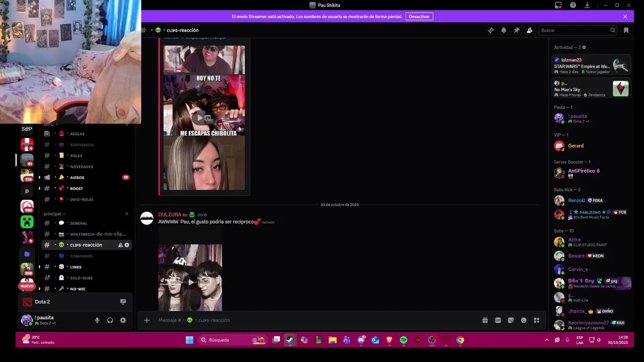Image resolution: width=644 pixels, height=362 pixels.
Task: Open lolzman23 STAR WARS activity card
Action: [x=591, y=65]
